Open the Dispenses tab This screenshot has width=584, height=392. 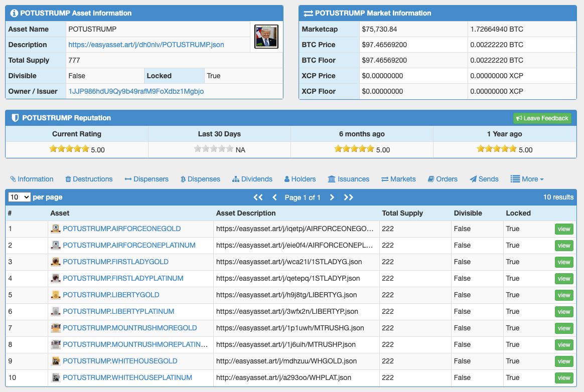click(200, 179)
